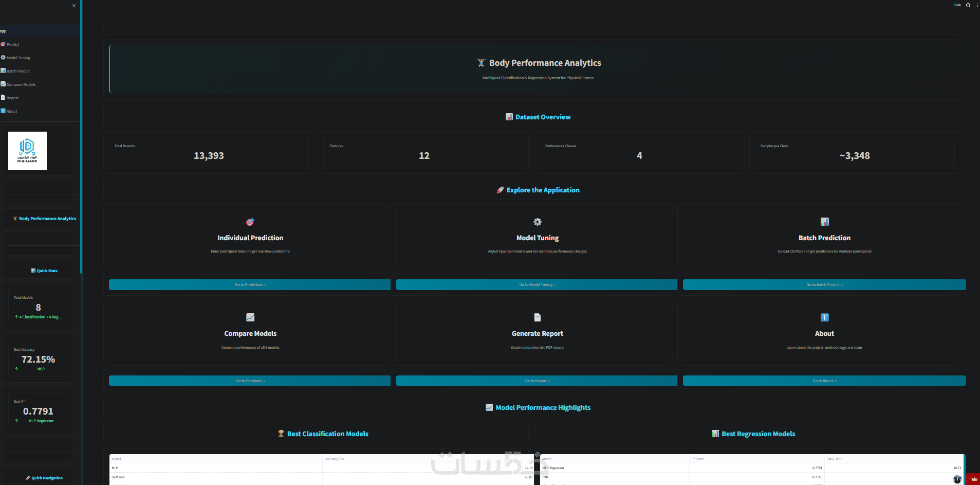Open the Report sidebar page
The width and height of the screenshot is (980, 485).
[x=10, y=98]
